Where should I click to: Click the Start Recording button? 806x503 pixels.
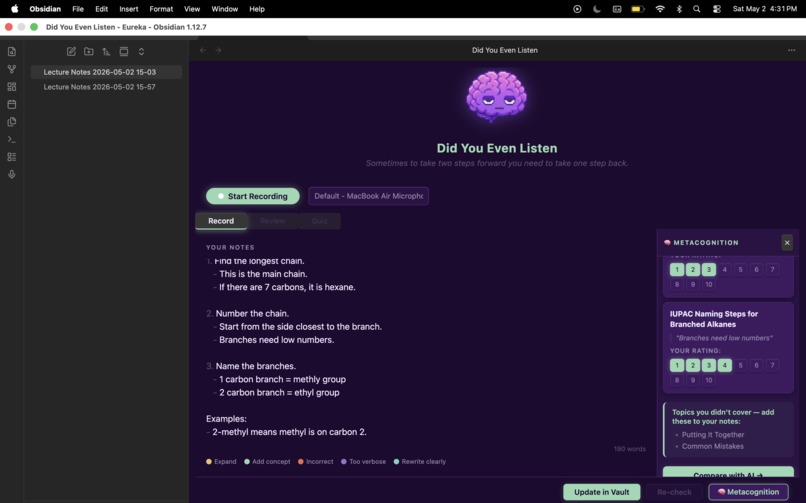point(253,196)
